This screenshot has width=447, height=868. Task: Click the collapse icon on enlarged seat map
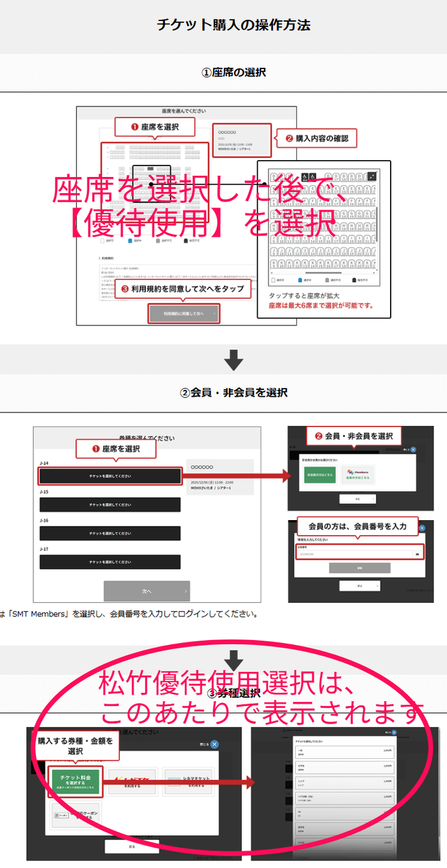371,177
